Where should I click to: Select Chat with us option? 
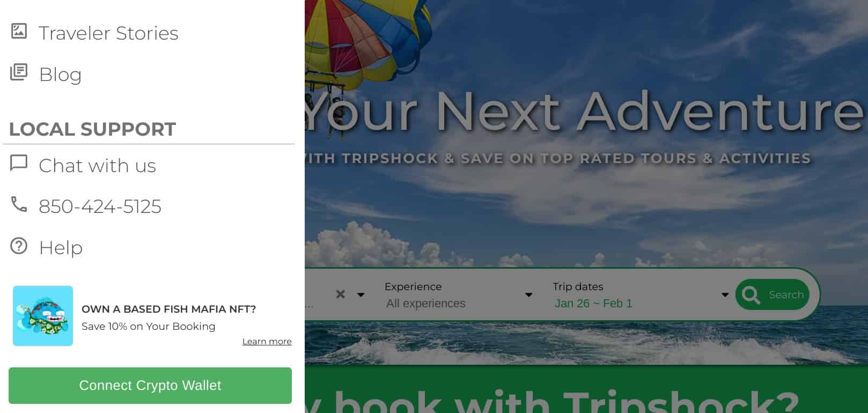(x=97, y=165)
